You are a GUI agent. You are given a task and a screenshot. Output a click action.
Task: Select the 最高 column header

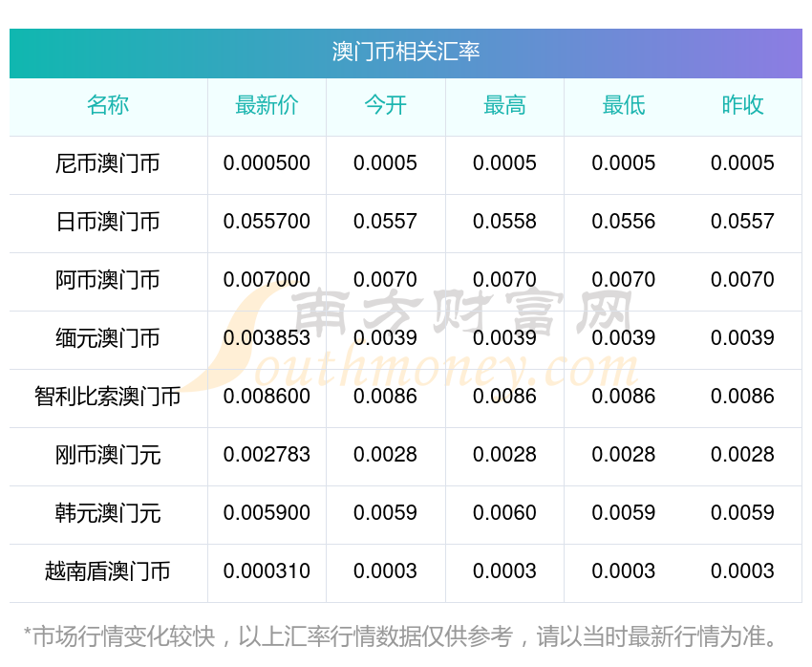(504, 105)
